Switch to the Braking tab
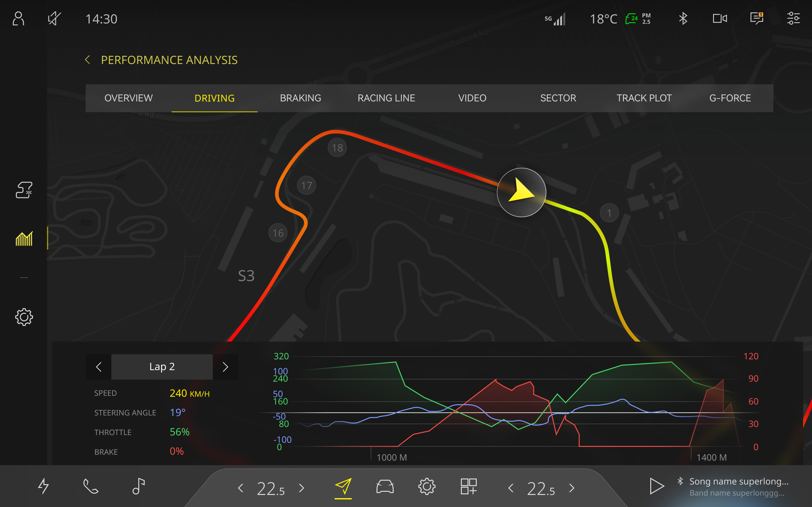 click(300, 98)
